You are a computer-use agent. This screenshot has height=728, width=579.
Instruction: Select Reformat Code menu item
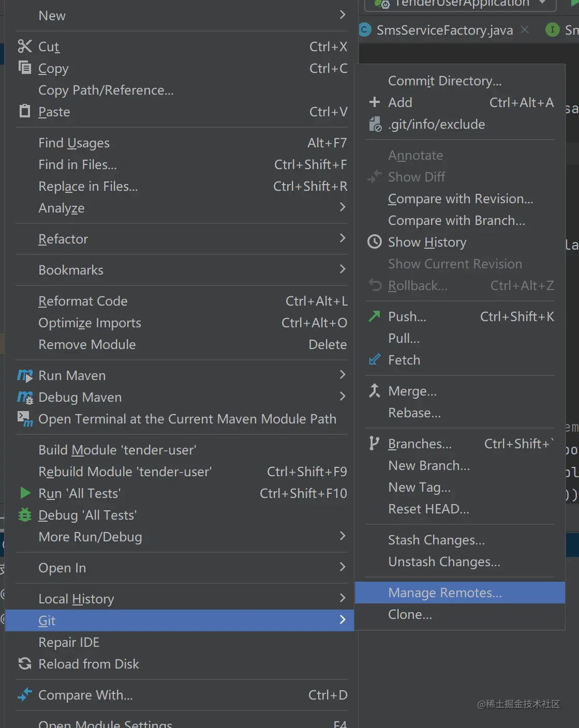[83, 301]
